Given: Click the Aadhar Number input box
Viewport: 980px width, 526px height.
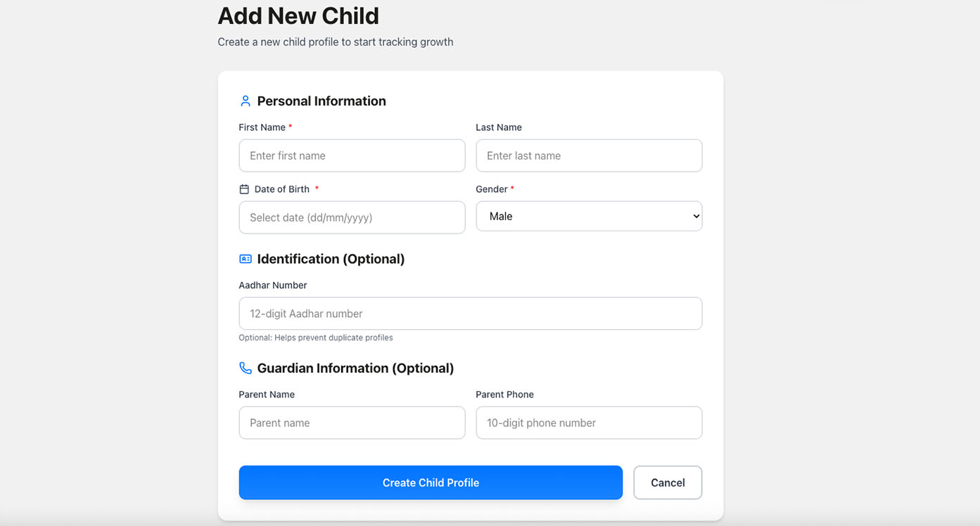Looking at the screenshot, I should click(470, 313).
